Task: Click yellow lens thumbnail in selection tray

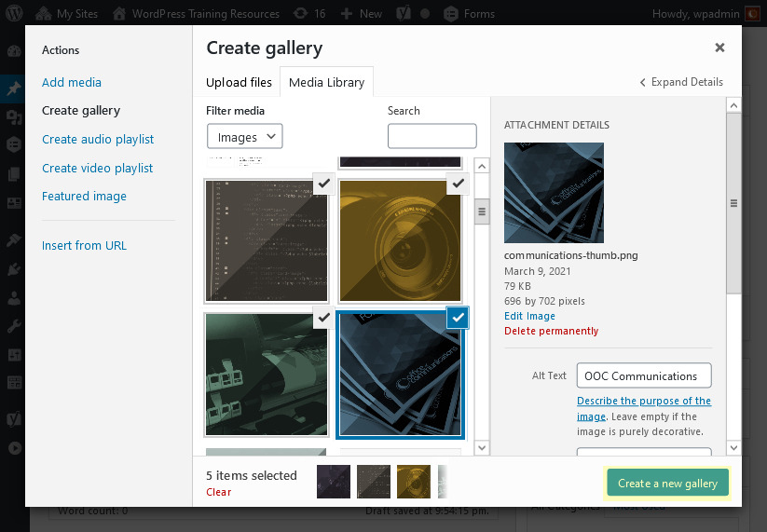Action: pos(414,482)
